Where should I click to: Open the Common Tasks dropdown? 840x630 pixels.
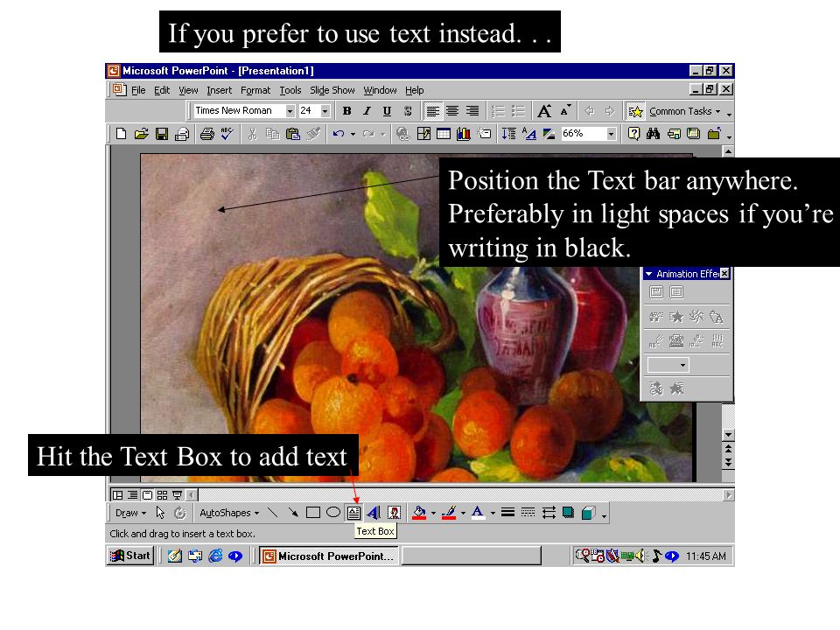point(684,111)
